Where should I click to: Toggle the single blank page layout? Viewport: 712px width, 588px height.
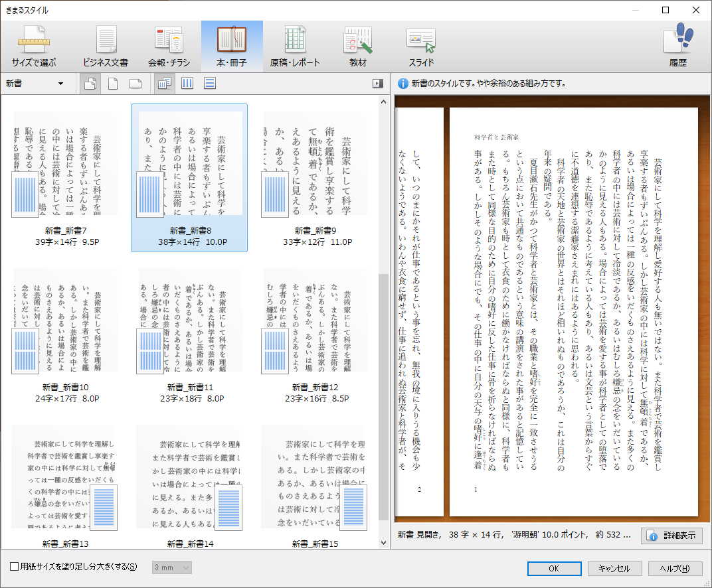(x=112, y=83)
